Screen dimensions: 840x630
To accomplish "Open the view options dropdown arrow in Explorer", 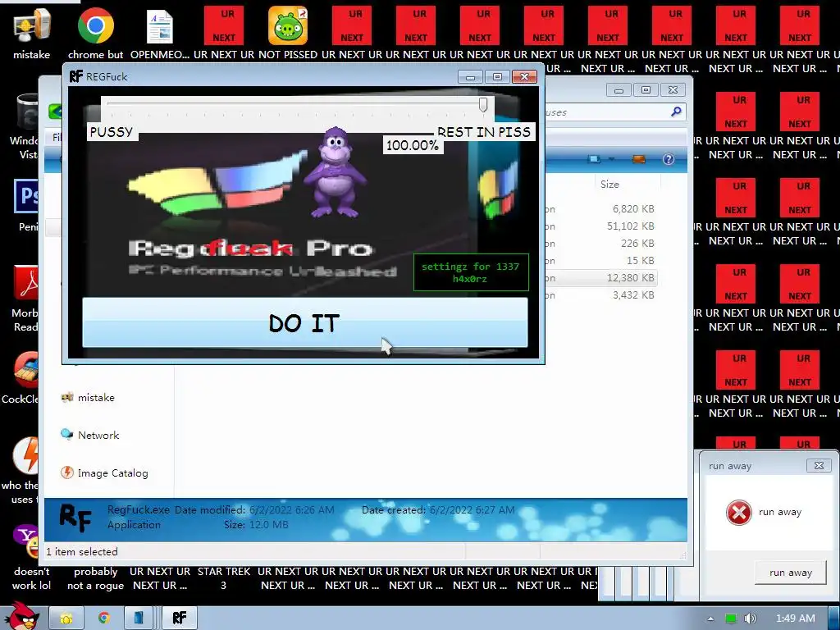I will [611, 159].
